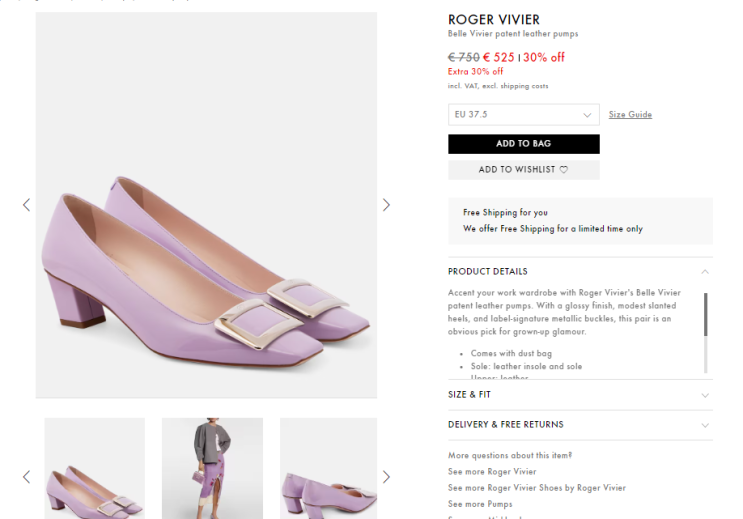Click the product details scrollbar
The image size is (743, 519).
click(x=706, y=314)
